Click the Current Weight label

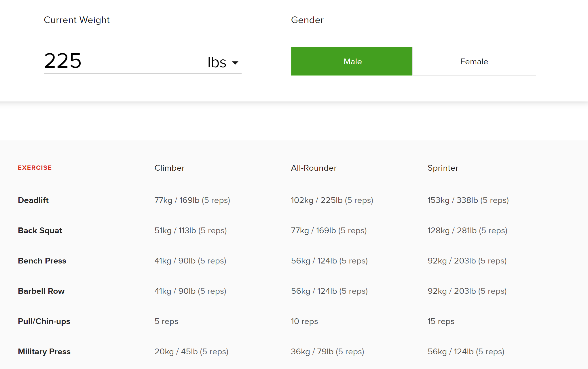(x=77, y=20)
